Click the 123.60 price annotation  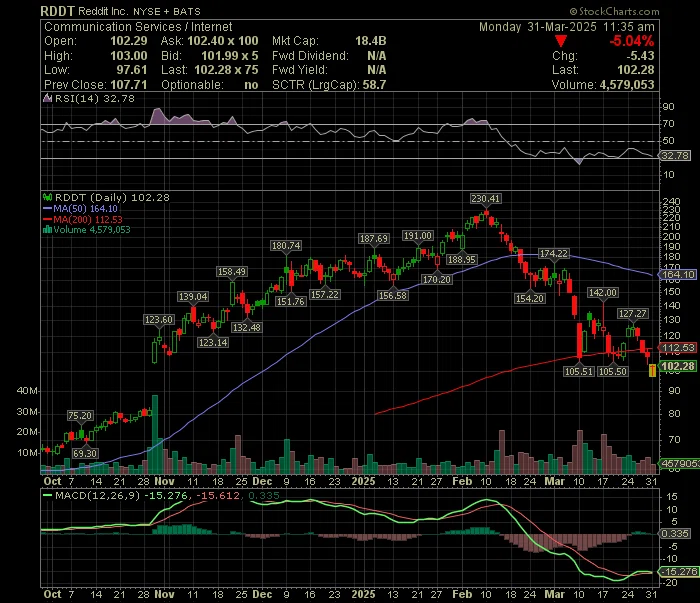(x=158, y=320)
